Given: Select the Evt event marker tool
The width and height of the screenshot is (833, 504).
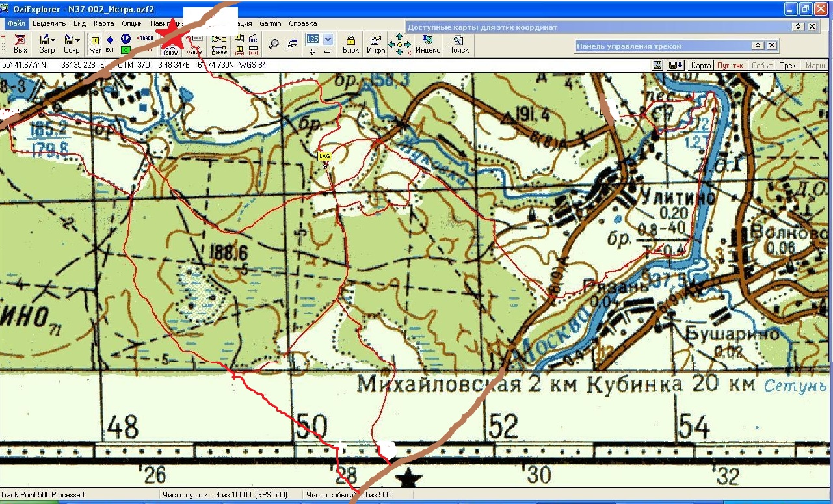Looking at the screenshot, I should [110, 44].
